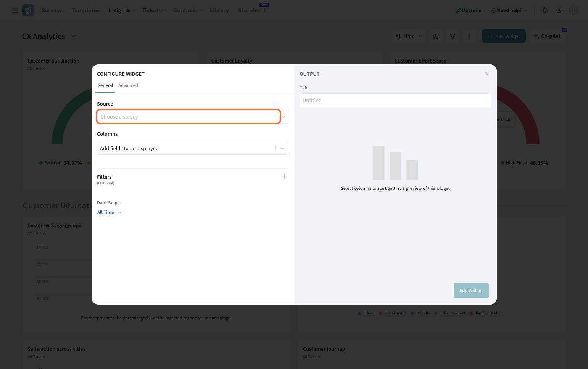Open the Choose a survey dropdown
Image resolution: width=588 pixels, height=369 pixels.
[189, 117]
